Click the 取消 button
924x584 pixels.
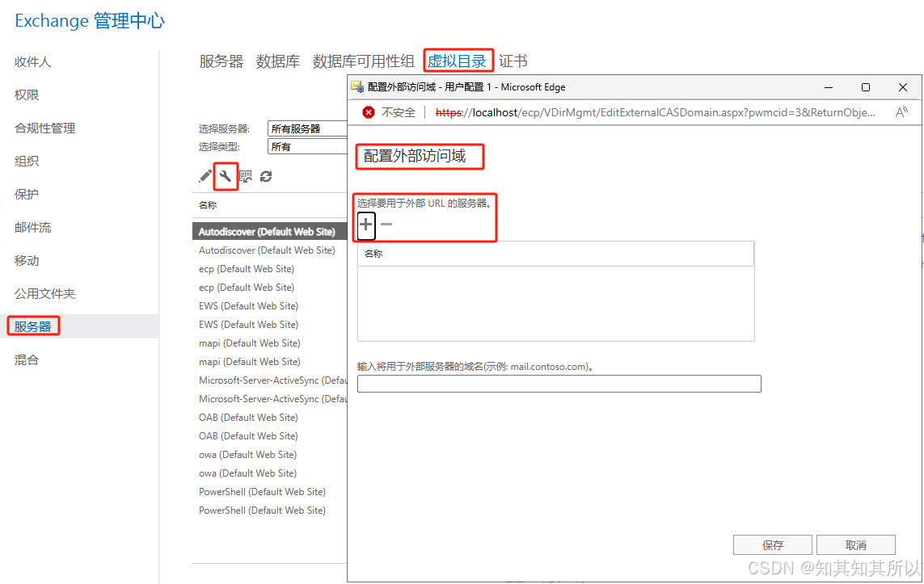pos(855,545)
